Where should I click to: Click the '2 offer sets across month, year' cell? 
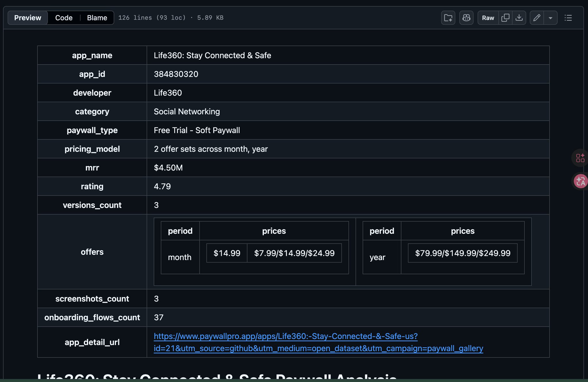348,149
